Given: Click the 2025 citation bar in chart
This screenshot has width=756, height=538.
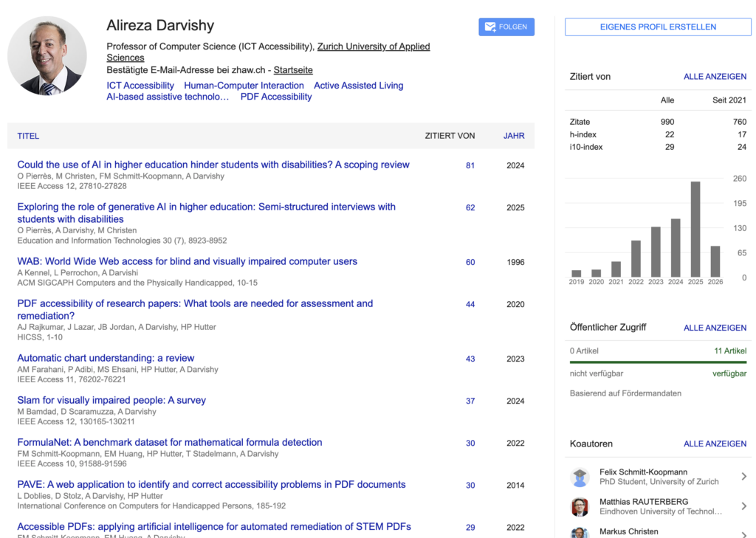Looking at the screenshot, I should [695, 229].
